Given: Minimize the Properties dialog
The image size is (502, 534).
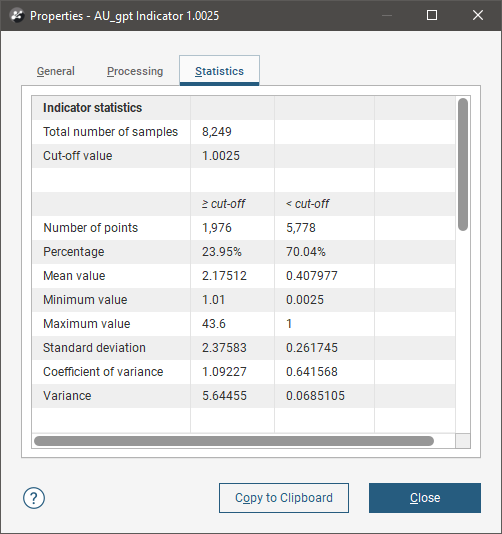Looking at the screenshot, I should coord(387,15).
